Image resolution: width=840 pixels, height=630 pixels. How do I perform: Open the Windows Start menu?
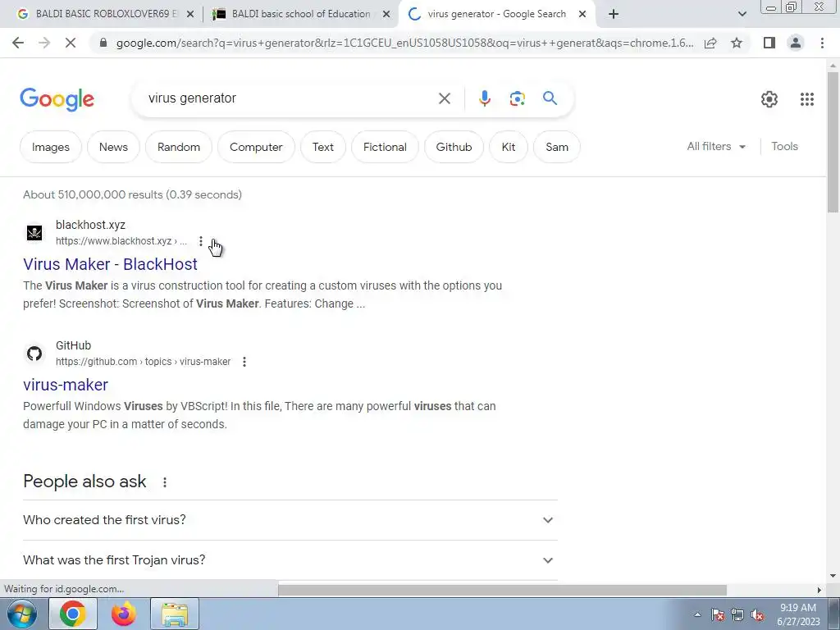(x=21, y=614)
